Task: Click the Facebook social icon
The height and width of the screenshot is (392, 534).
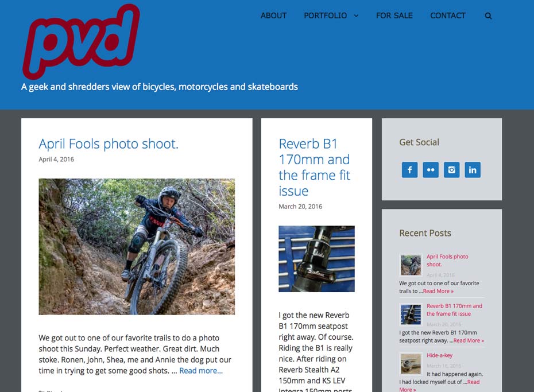Action: [x=410, y=170]
